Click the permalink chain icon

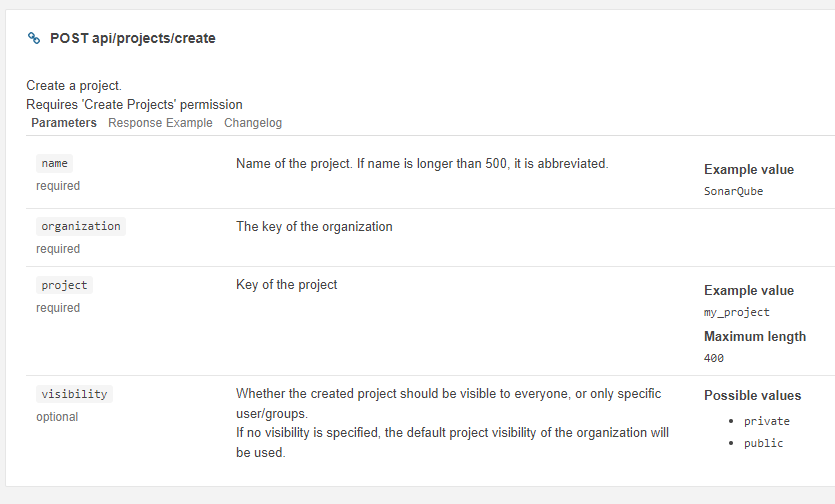click(x=34, y=38)
